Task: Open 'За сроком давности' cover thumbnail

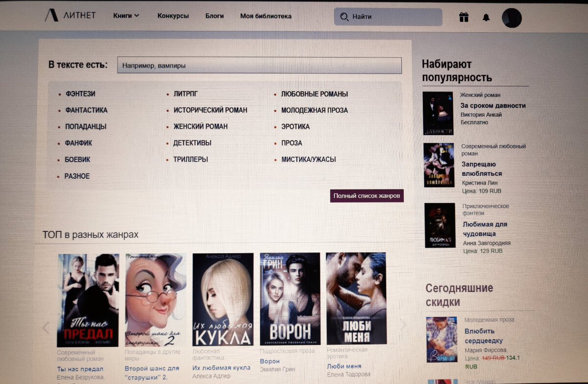Action: [x=438, y=113]
